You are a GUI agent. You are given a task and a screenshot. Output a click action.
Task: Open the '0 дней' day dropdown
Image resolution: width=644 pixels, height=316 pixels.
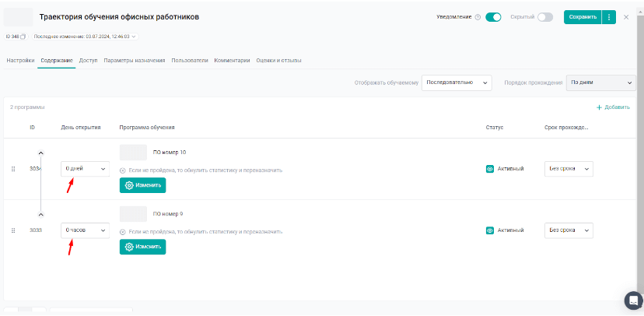(x=85, y=168)
